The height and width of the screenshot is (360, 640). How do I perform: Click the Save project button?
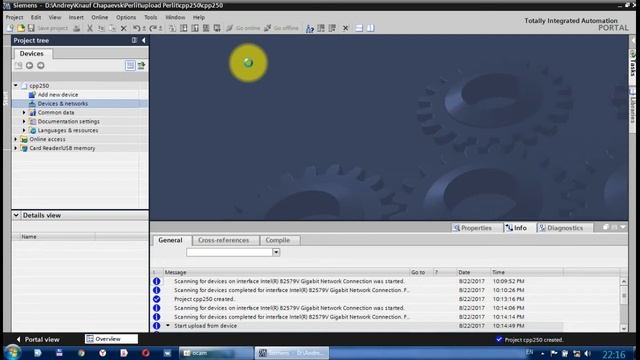tap(47, 28)
